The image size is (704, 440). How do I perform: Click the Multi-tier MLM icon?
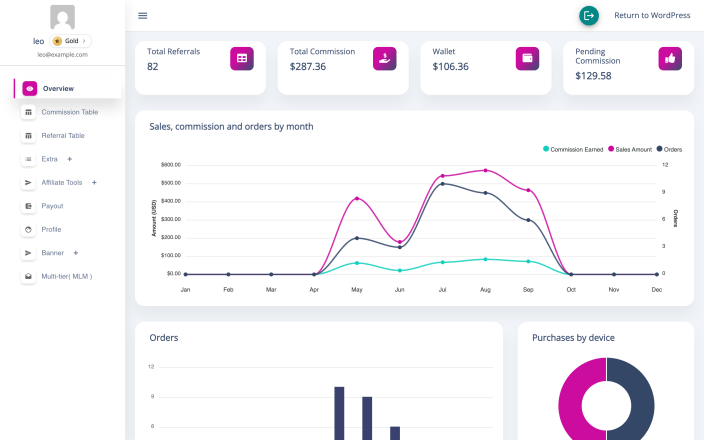tap(28, 277)
